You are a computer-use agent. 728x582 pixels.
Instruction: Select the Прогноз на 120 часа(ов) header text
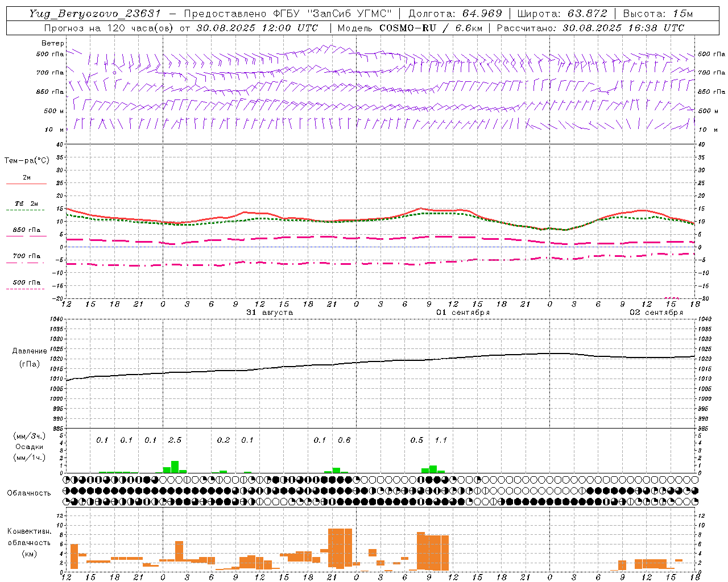(x=109, y=28)
